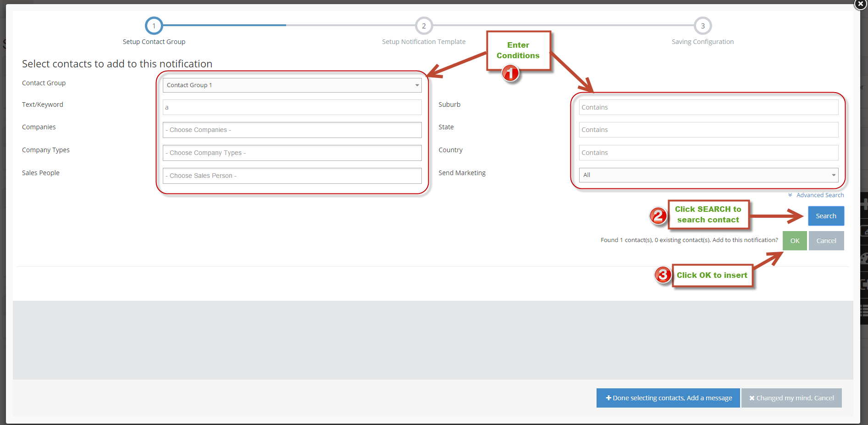Open the Contact Group dropdown

[292, 85]
